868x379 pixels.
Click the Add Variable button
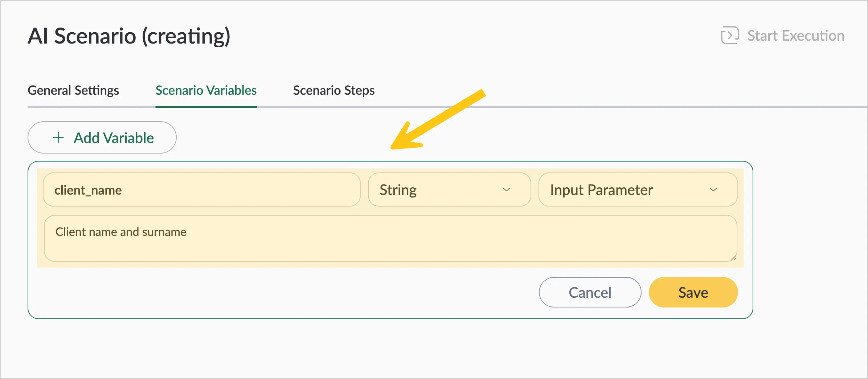pos(102,138)
